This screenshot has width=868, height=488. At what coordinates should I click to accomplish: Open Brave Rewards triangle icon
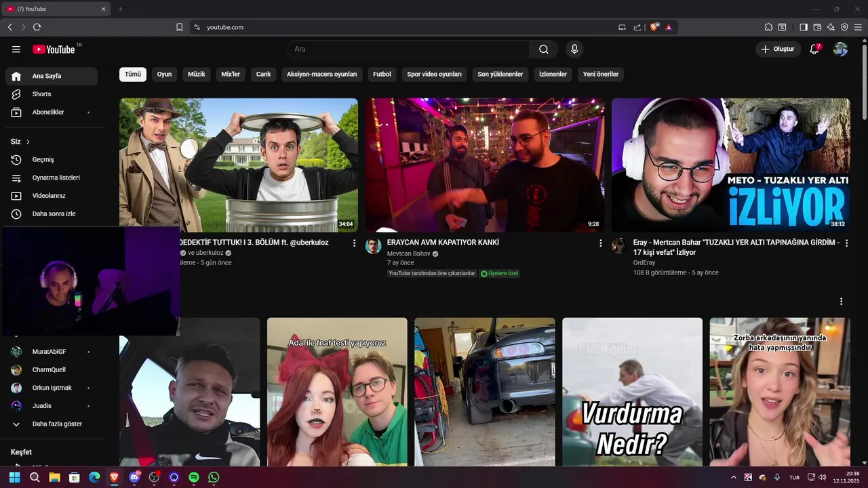point(669,27)
